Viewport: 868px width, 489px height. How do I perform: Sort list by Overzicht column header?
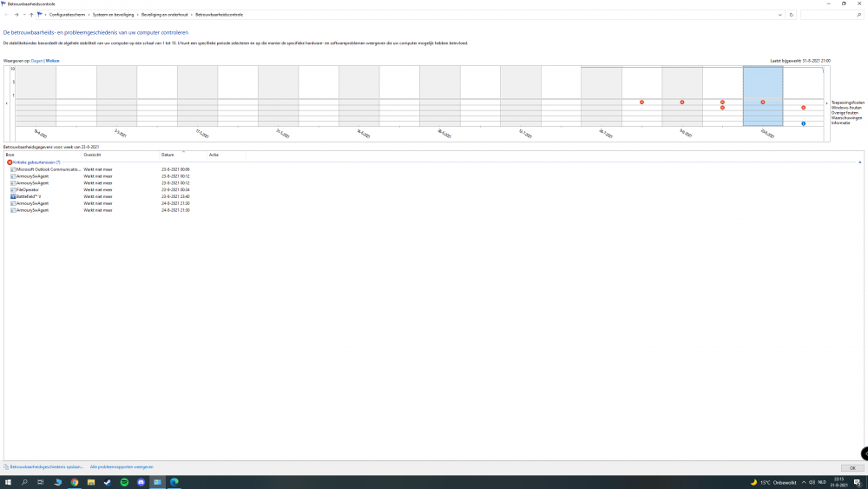[120, 155]
